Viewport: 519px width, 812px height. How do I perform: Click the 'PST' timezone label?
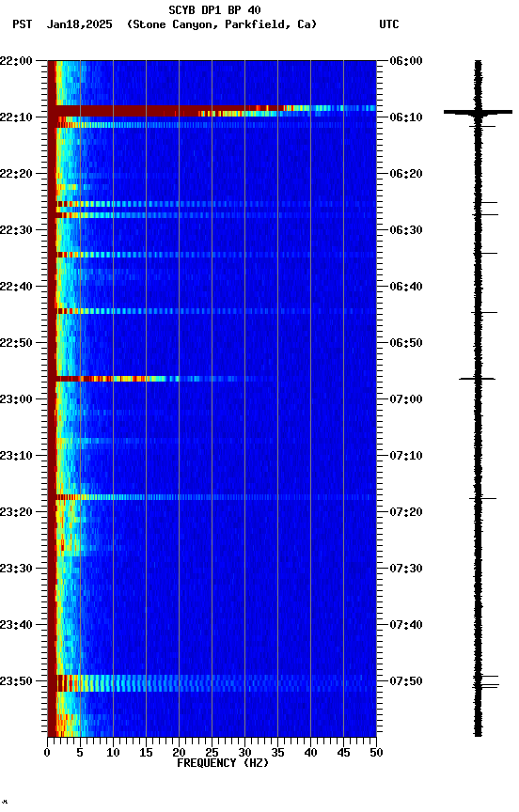point(23,24)
